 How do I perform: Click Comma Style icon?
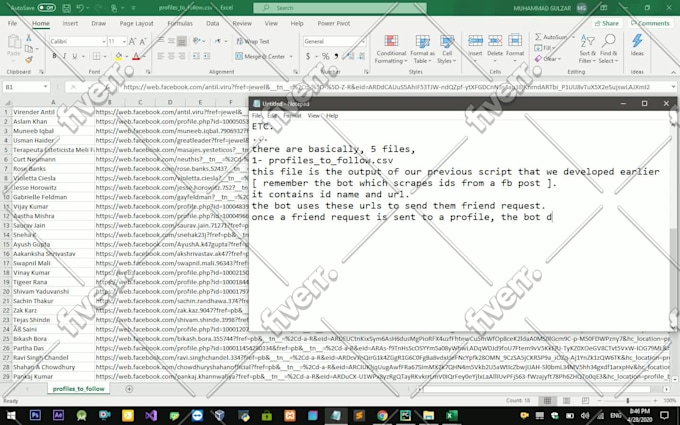tap(336, 56)
